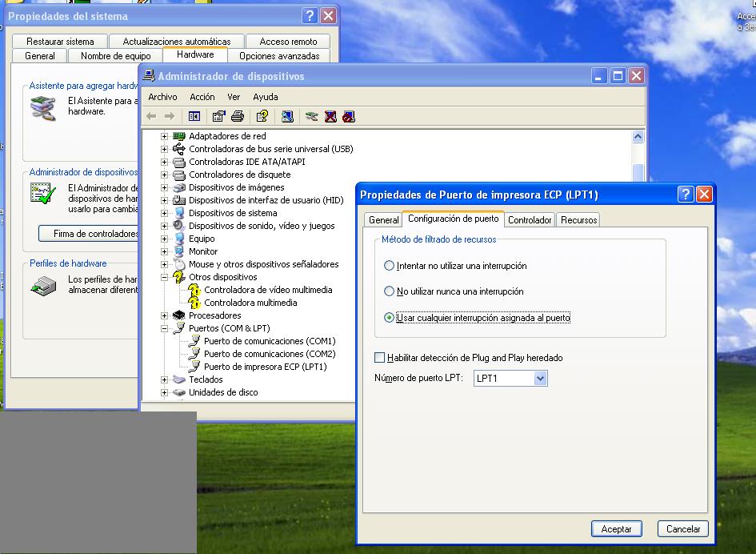
Task: Switch to the 'Recursos' tab
Action: click(578, 219)
